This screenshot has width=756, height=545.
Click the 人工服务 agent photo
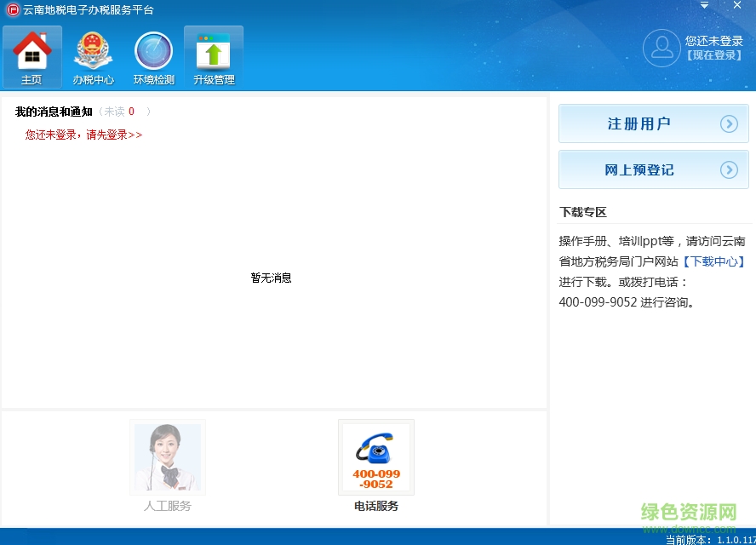pyautogui.click(x=167, y=456)
